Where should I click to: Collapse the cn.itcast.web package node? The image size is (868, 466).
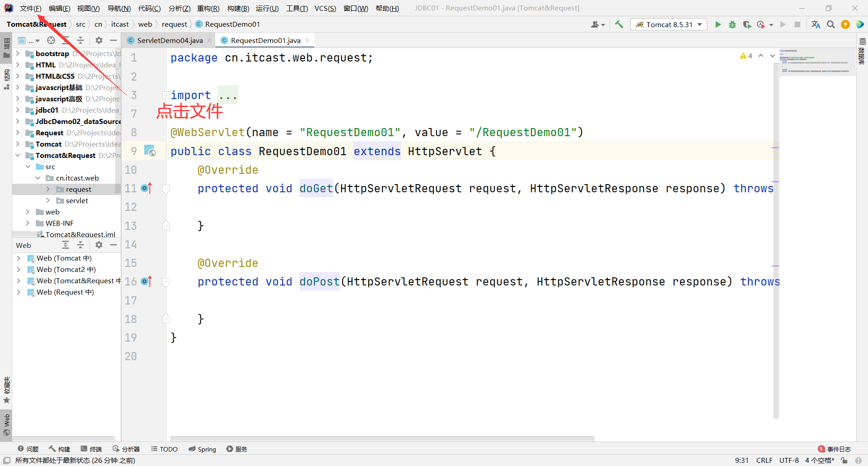click(38, 178)
